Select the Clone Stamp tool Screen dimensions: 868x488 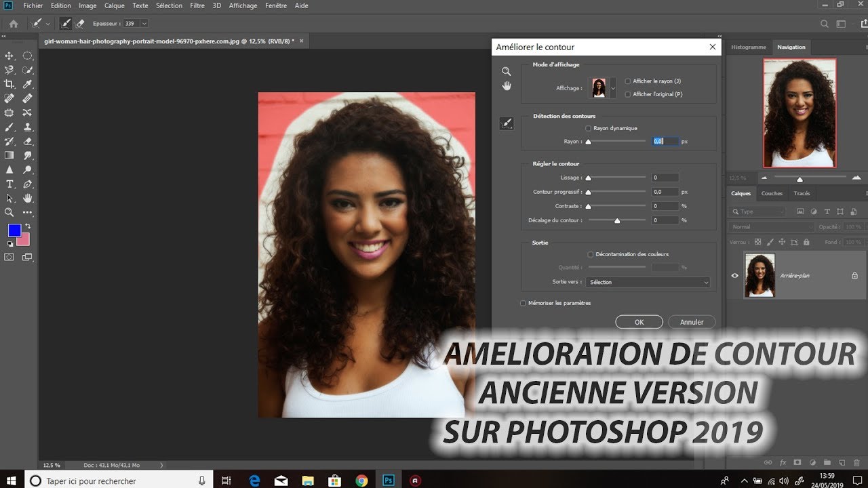pos(28,127)
